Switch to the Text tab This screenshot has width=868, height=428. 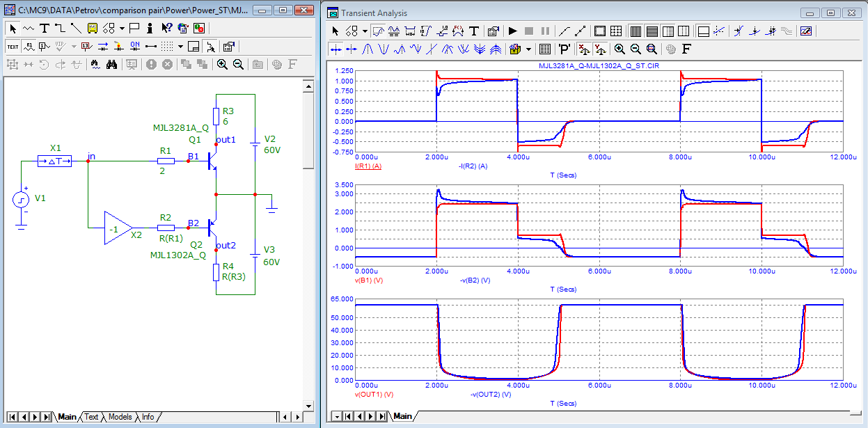click(92, 417)
